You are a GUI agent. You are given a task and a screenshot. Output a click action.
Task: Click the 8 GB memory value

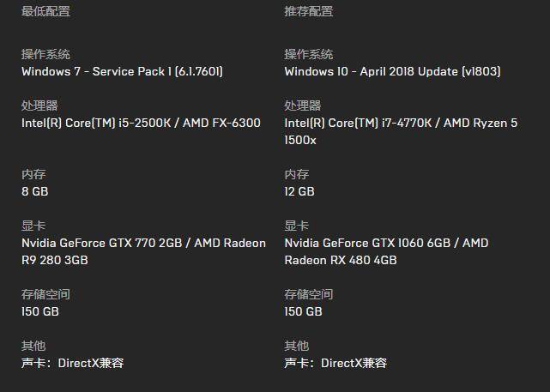click(35, 192)
